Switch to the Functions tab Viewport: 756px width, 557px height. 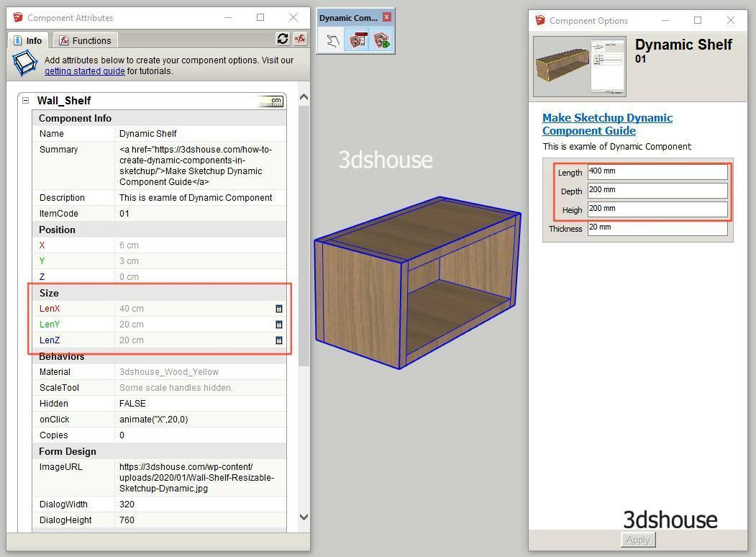pos(85,40)
